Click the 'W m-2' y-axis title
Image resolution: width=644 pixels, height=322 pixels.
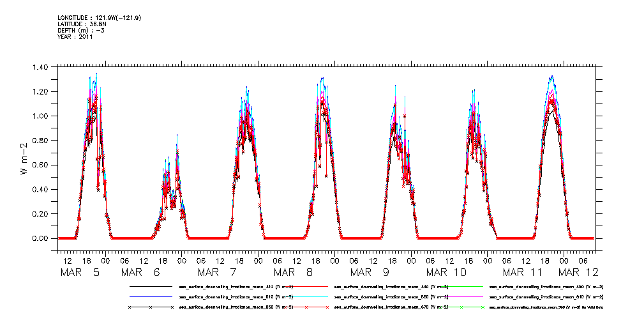(24, 158)
